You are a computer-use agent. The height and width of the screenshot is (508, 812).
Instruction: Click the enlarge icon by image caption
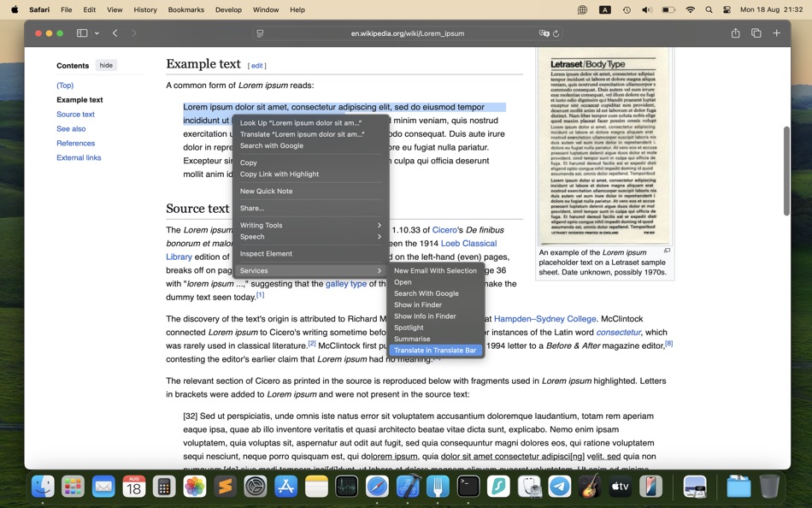coord(667,251)
